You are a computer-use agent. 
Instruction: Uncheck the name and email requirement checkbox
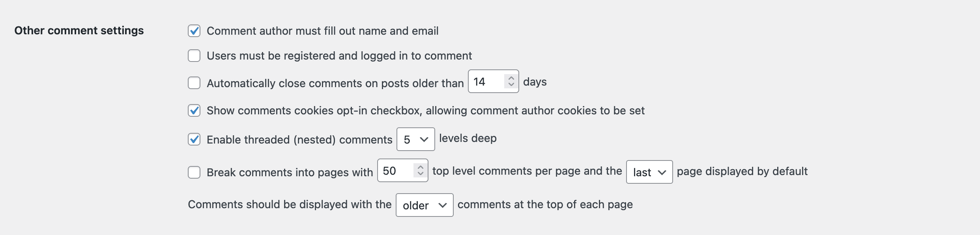[x=194, y=31]
